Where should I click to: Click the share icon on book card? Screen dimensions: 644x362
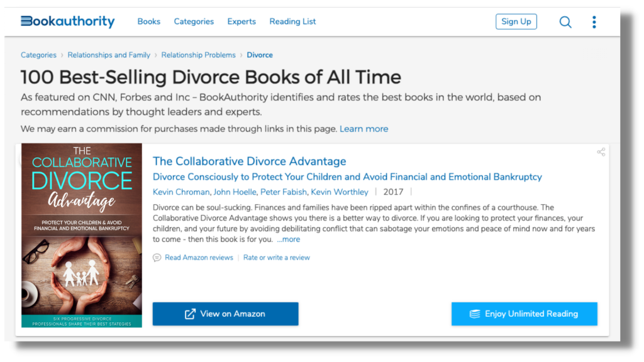pyautogui.click(x=601, y=152)
